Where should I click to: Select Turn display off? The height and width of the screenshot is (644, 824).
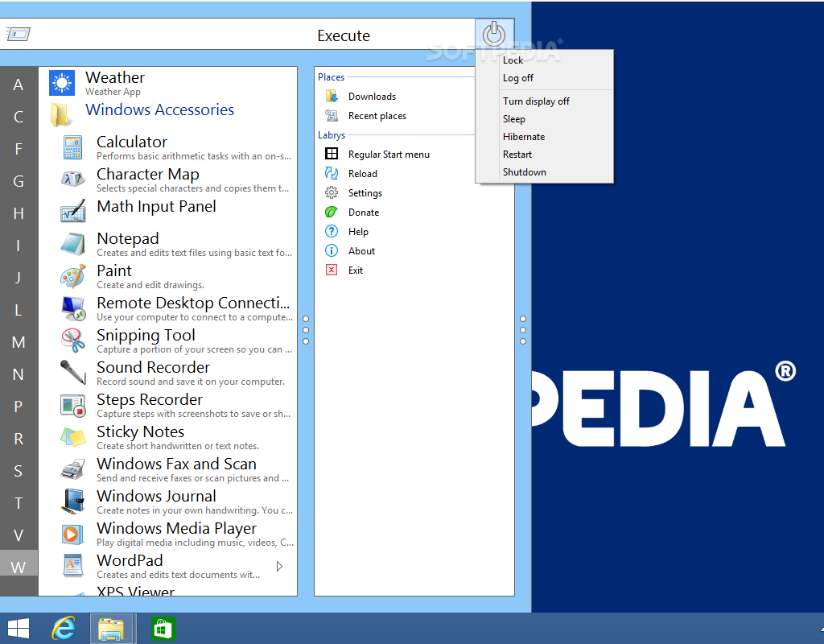(x=545, y=101)
